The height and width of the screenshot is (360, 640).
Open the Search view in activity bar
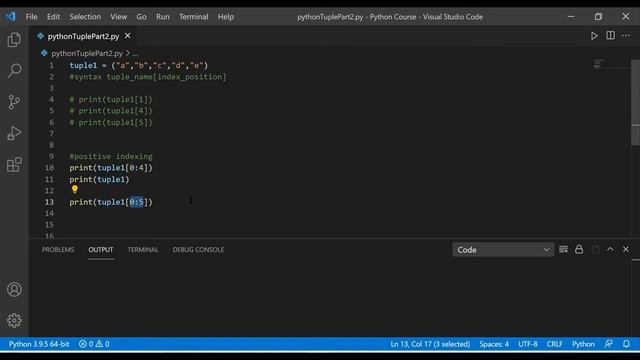click(x=14, y=71)
